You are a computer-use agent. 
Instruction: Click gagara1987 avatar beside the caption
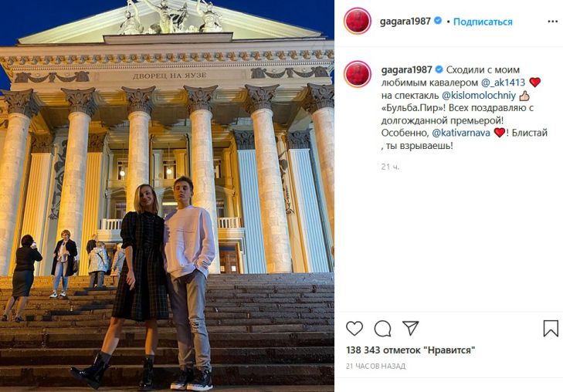(358, 74)
